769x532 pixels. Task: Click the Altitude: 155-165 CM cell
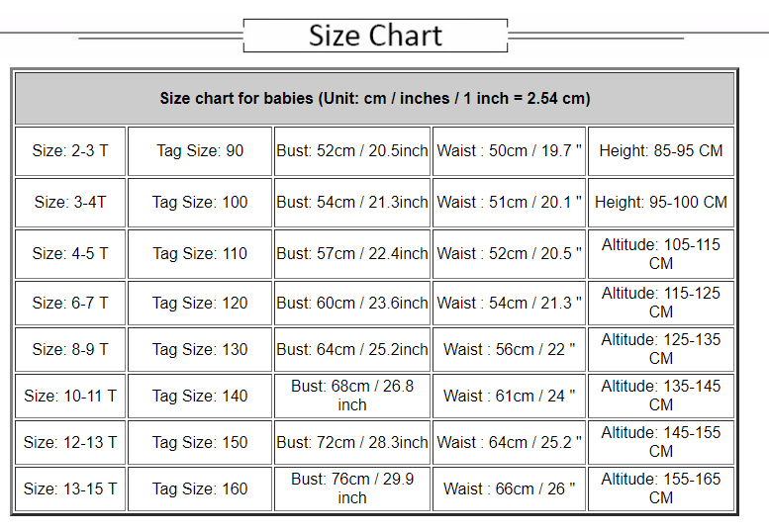tap(661, 488)
